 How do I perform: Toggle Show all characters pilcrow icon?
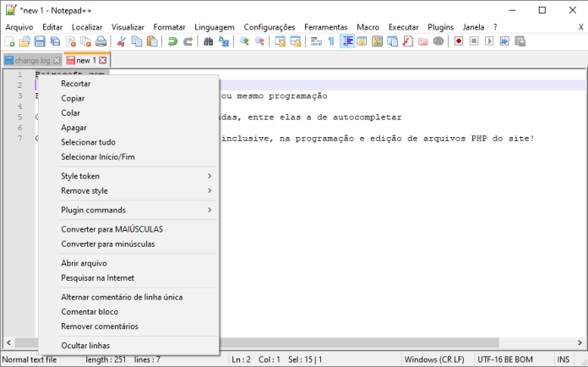[x=331, y=41]
